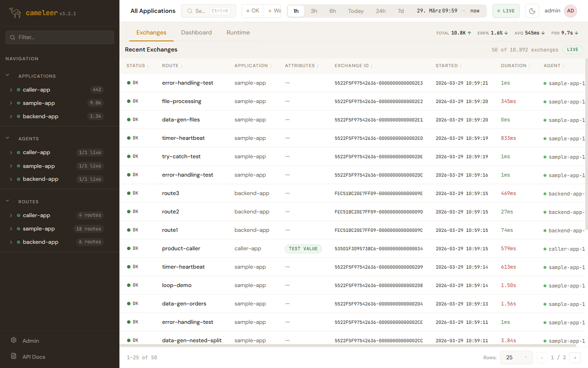Select the 7d time range button

pyautogui.click(x=401, y=11)
